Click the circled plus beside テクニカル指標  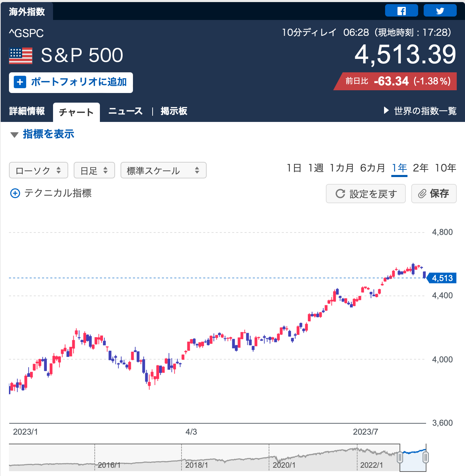pyautogui.click(x=15, y=193)
